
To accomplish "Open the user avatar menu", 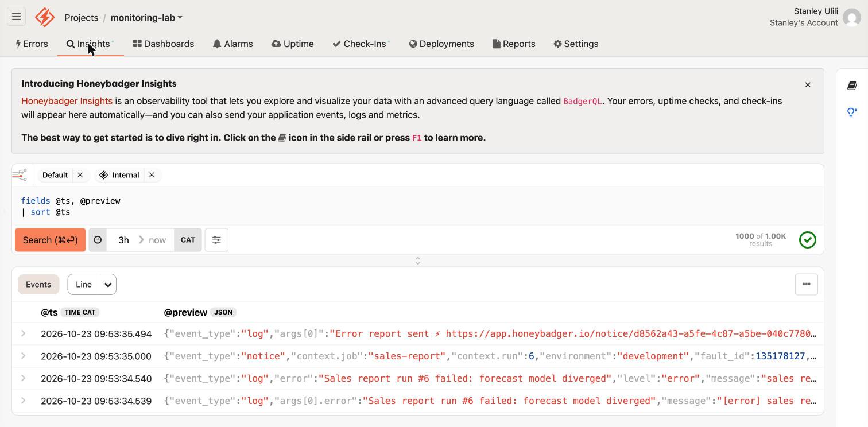I will pyautogui.click(x=852, y=17).
